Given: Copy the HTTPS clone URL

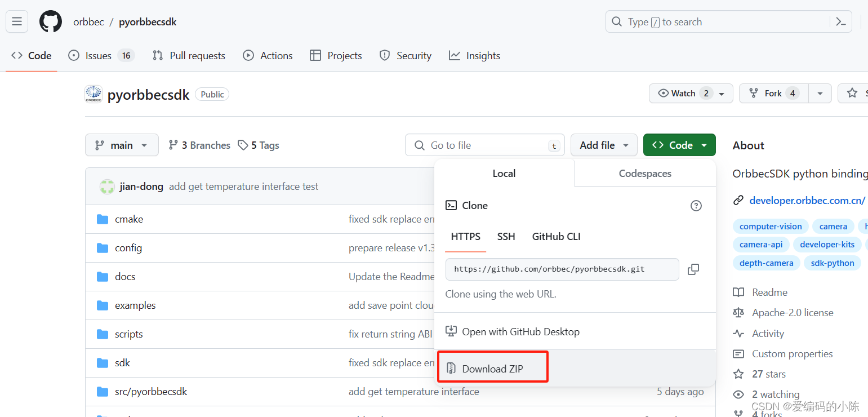Looking at the screenshot, I should click(x=693, y=269).
